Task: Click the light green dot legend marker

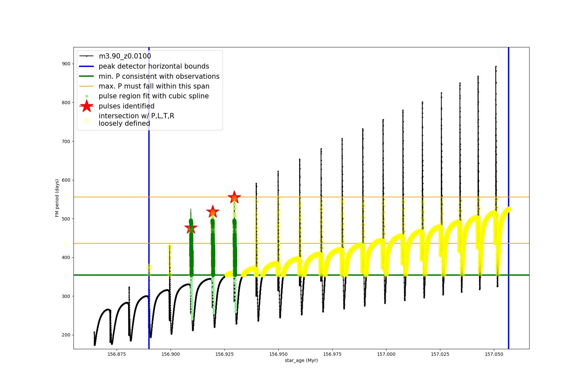Action: 87,96
